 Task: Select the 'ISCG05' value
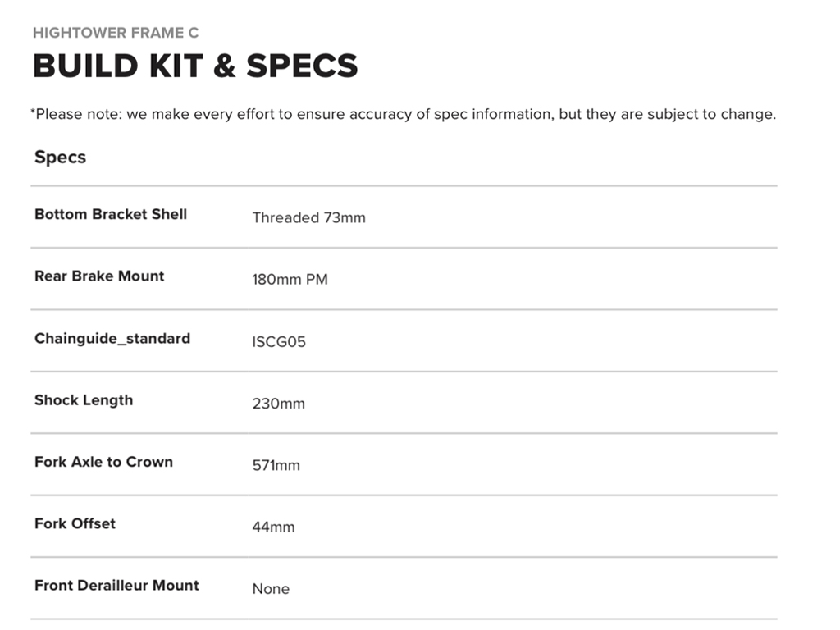(x=279, y=341)
